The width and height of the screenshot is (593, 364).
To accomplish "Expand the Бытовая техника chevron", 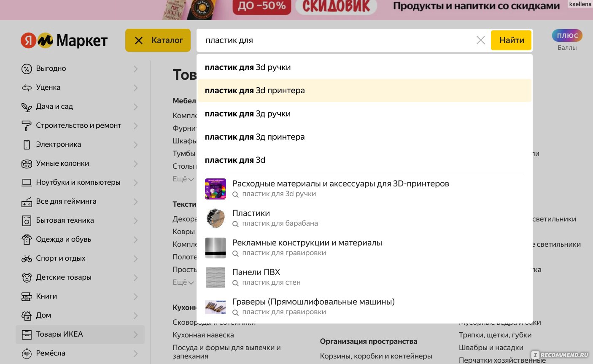I will coord(135,221).
